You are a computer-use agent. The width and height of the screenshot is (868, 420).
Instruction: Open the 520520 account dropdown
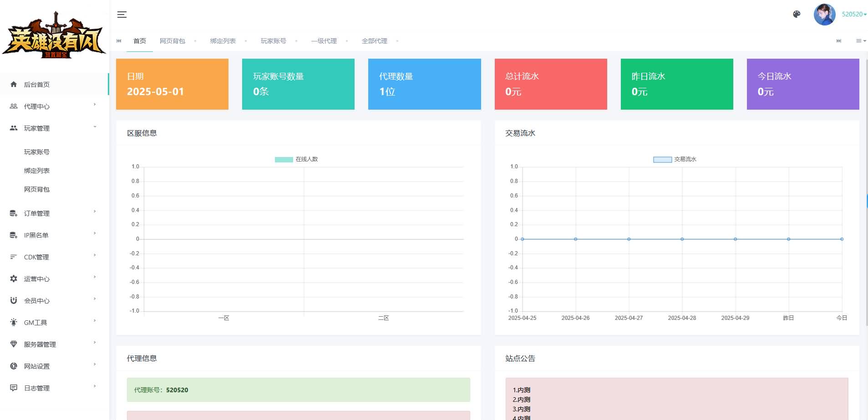(854, 14)
